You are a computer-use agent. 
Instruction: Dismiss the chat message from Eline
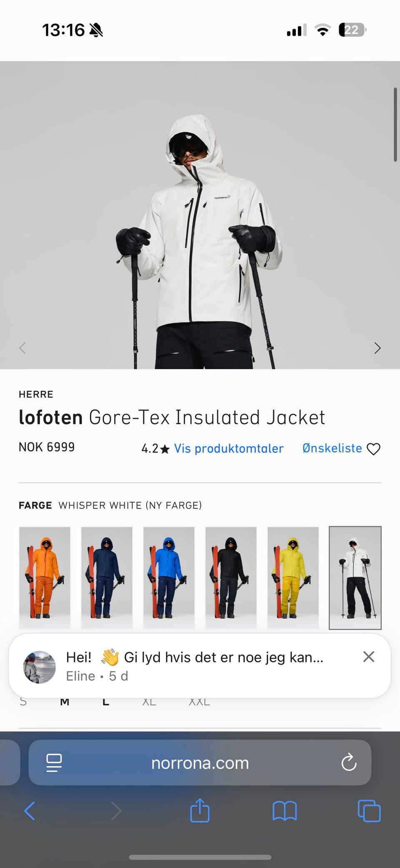(x=368, y=657)
